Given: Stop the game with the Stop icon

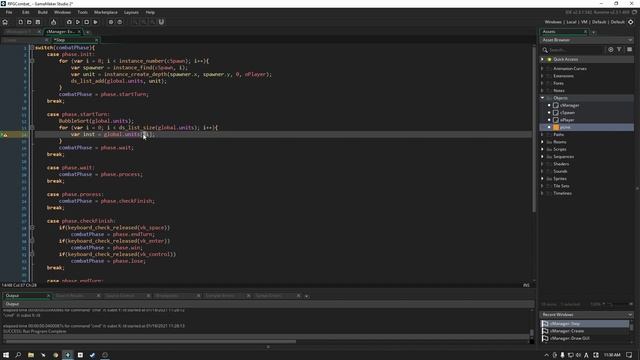Looking at the screenshot, I should click(87, 22).
